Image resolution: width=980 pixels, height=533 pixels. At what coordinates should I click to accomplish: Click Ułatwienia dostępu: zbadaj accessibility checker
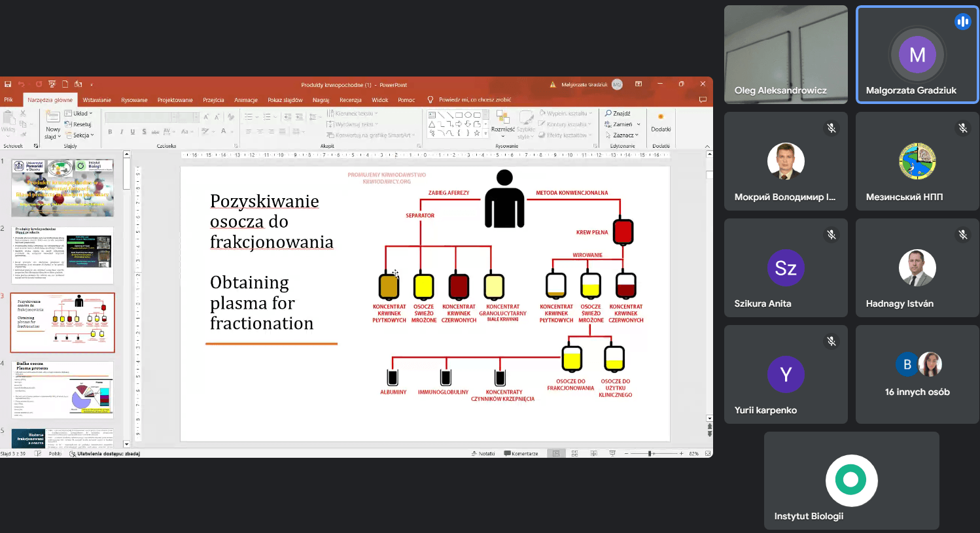(x=105, y=453)
